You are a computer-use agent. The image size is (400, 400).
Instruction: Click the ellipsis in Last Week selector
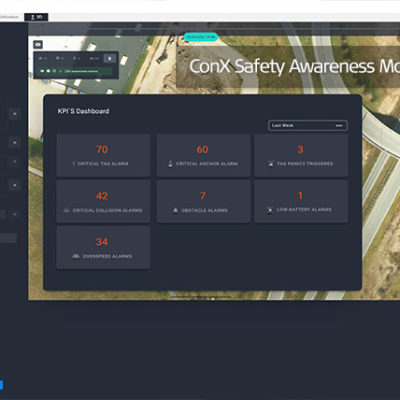[x=339, y=126]
